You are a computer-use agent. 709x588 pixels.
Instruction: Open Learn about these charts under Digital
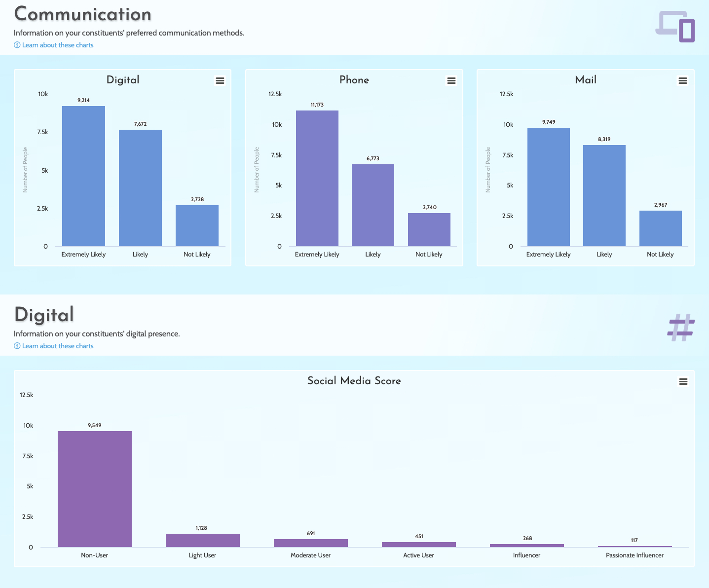coord(57,346)
